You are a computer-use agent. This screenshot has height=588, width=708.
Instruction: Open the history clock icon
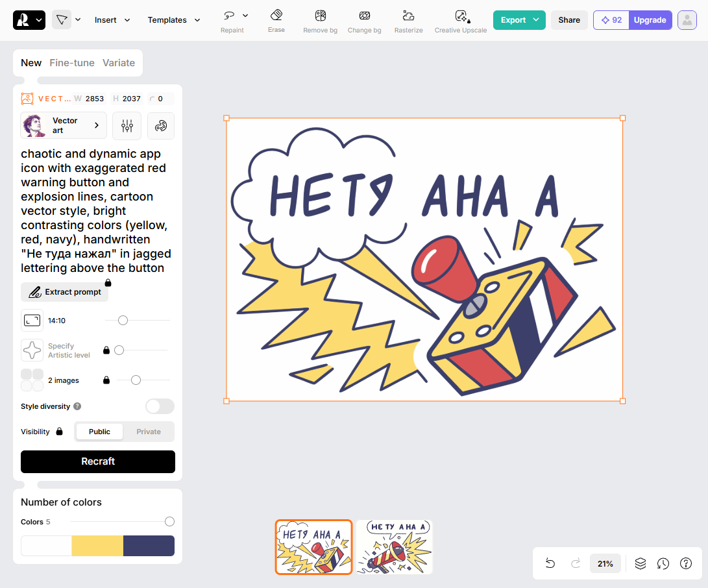(663, 563)
